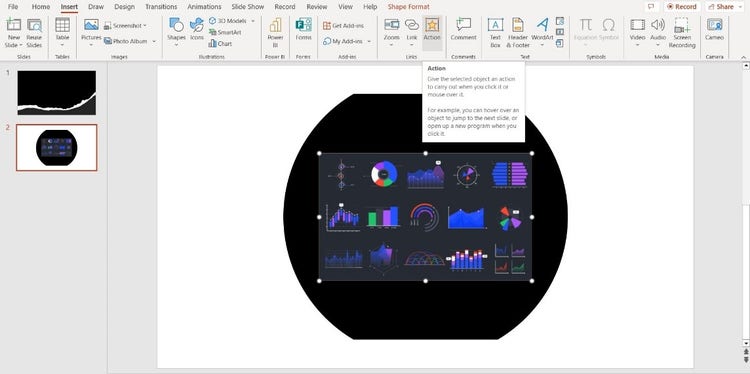
Task: Click the Pictures icon
Action: click(91, 25)
